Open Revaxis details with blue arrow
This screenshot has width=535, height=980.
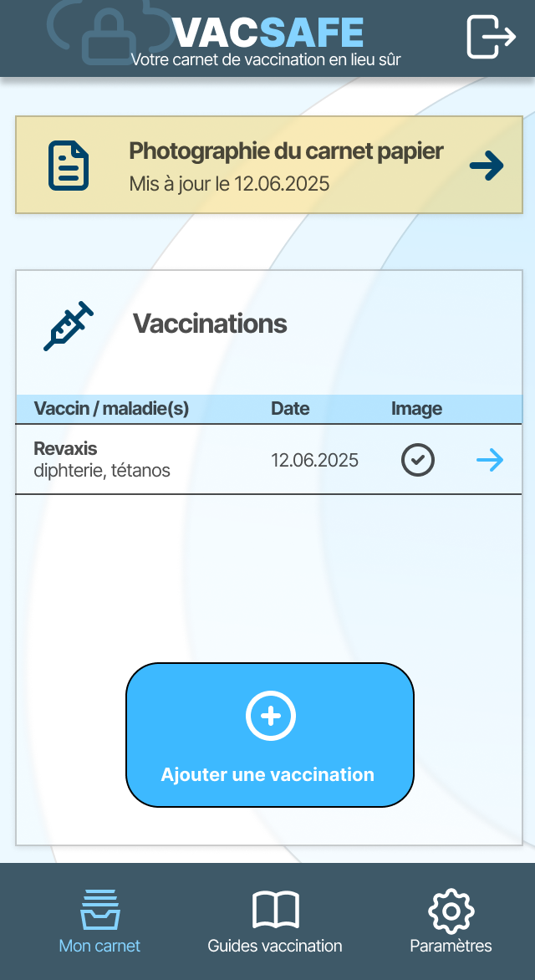click(x=490, y=460)
